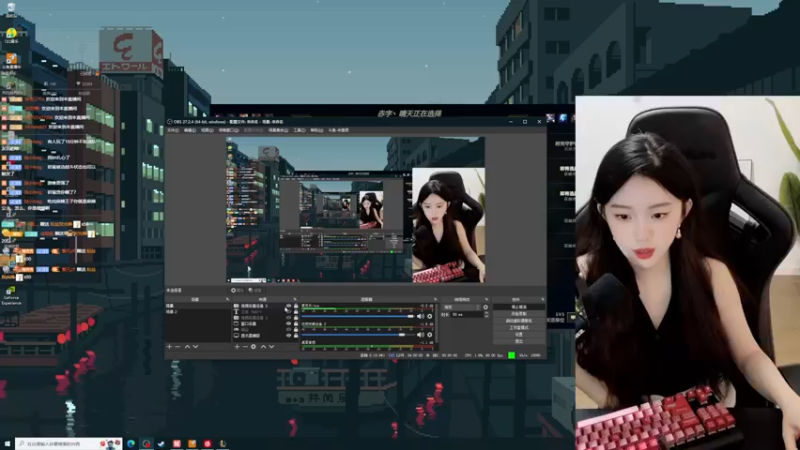Move scene up in Scenes panel

click(187, 346)
